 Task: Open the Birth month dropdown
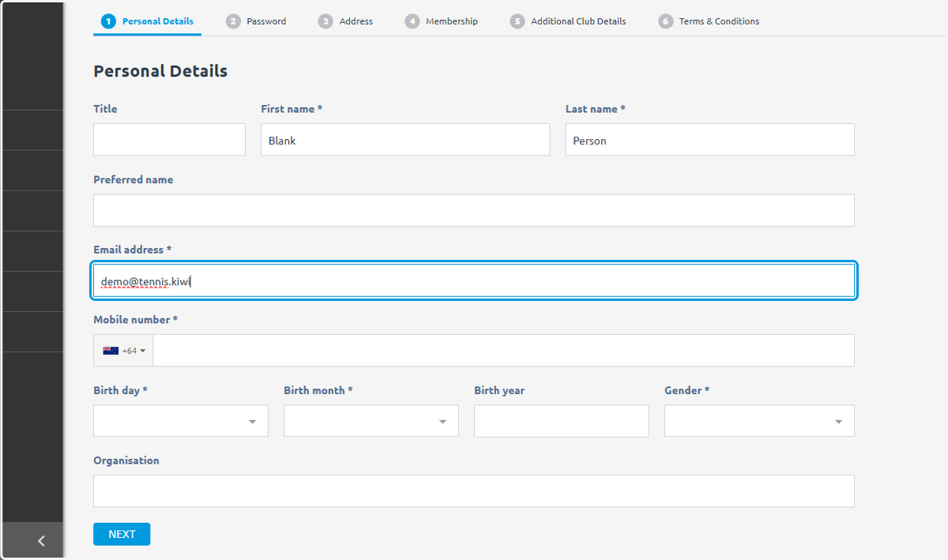click(371, 421)
